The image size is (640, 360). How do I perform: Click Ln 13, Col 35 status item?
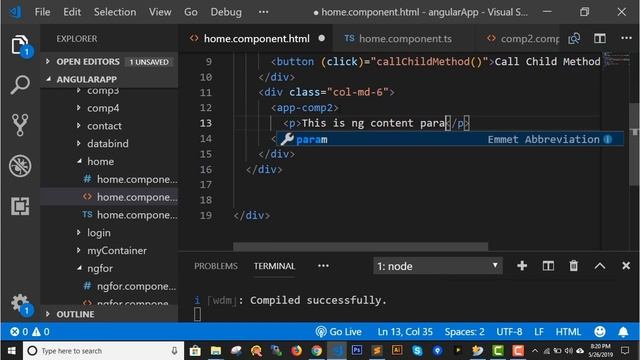405,331
